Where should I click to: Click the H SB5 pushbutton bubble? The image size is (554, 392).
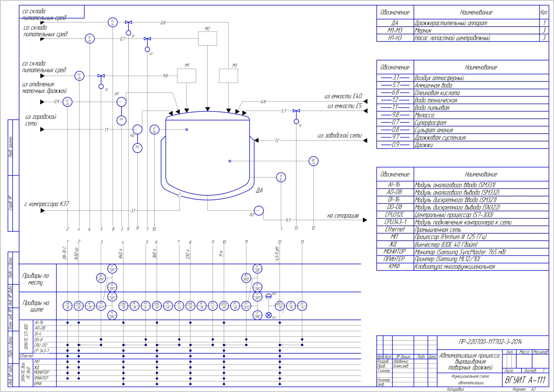coord(258,268)
